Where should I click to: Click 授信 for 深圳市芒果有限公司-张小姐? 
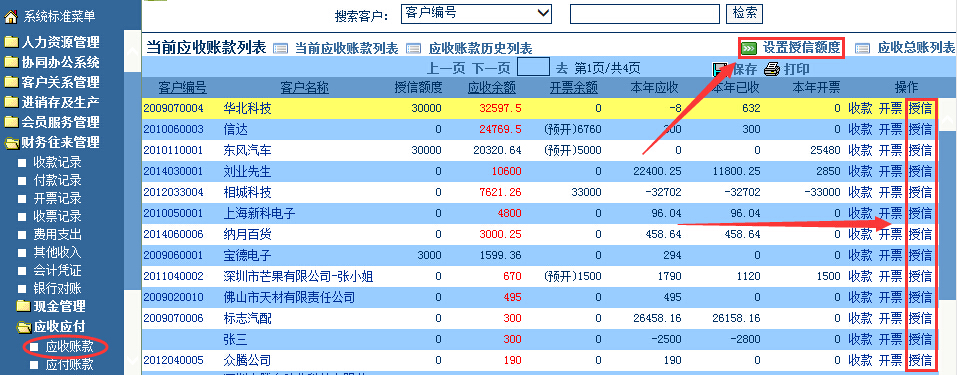(x=920, y=277)
